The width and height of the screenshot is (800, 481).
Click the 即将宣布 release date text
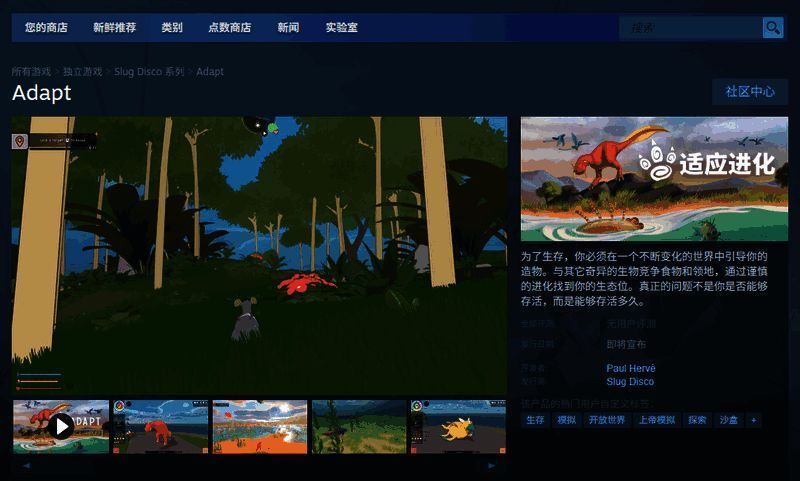[x=626, y=344]
